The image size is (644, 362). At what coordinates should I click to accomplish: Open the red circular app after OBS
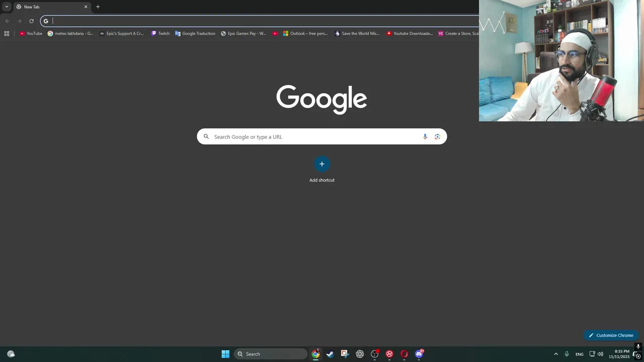pyautogui.click(x=389, y=354)
